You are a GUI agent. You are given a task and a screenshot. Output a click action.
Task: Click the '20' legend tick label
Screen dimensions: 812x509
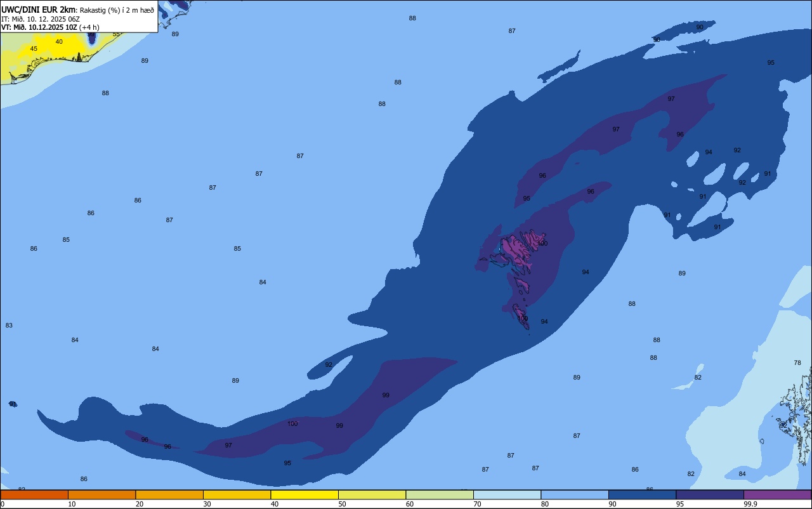139,504
